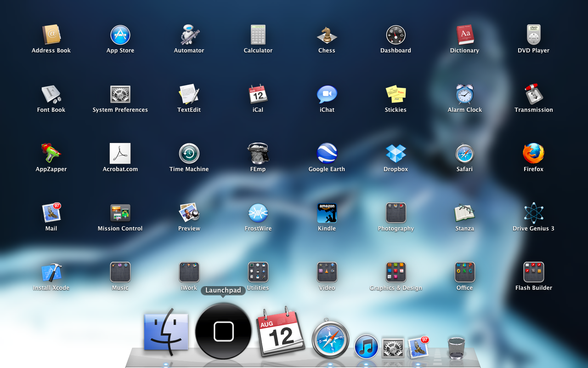Viewport: 588px width, 368px height.
Task: Launch Font Book
Action: [x=51, y=94]
